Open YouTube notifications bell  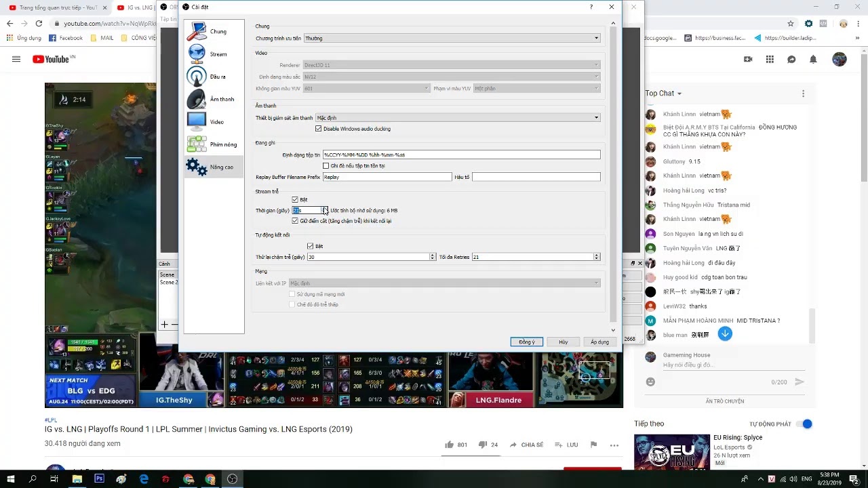point(813,59)
